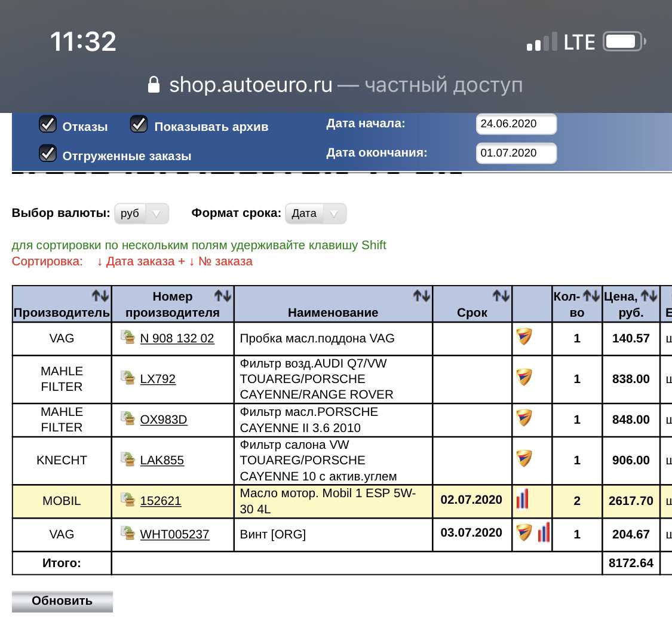Open the Выбор валюты dropdown
This screenshot has width=672, height=643.
(142, 213)
